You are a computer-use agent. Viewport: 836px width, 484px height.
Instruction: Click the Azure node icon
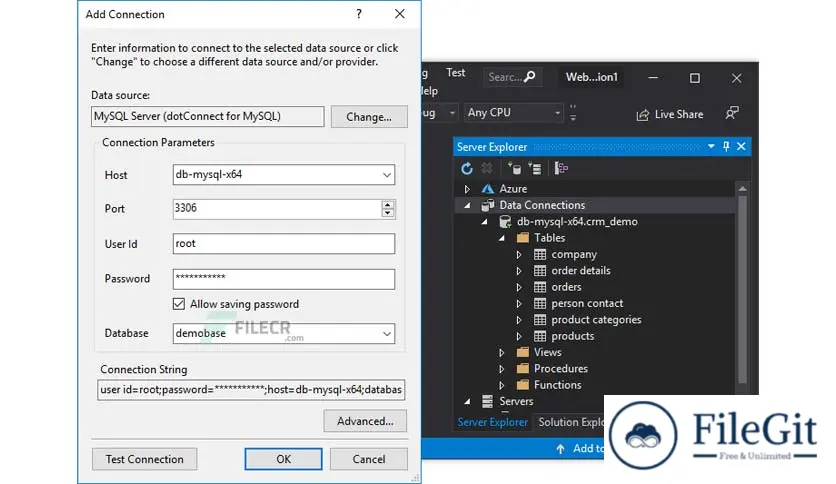(x=487, y=189)
